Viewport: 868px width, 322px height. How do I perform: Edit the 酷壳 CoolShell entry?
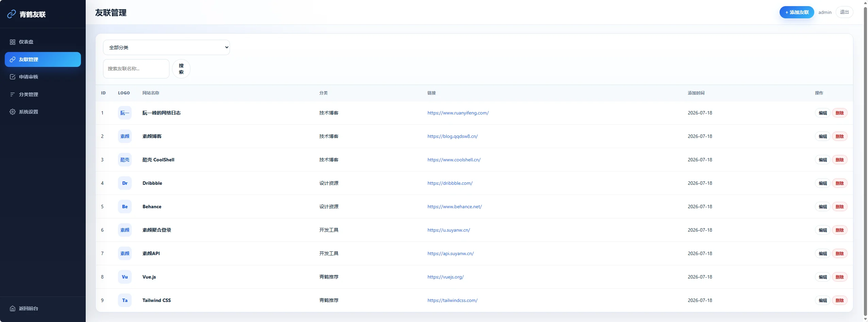(823, 160)
